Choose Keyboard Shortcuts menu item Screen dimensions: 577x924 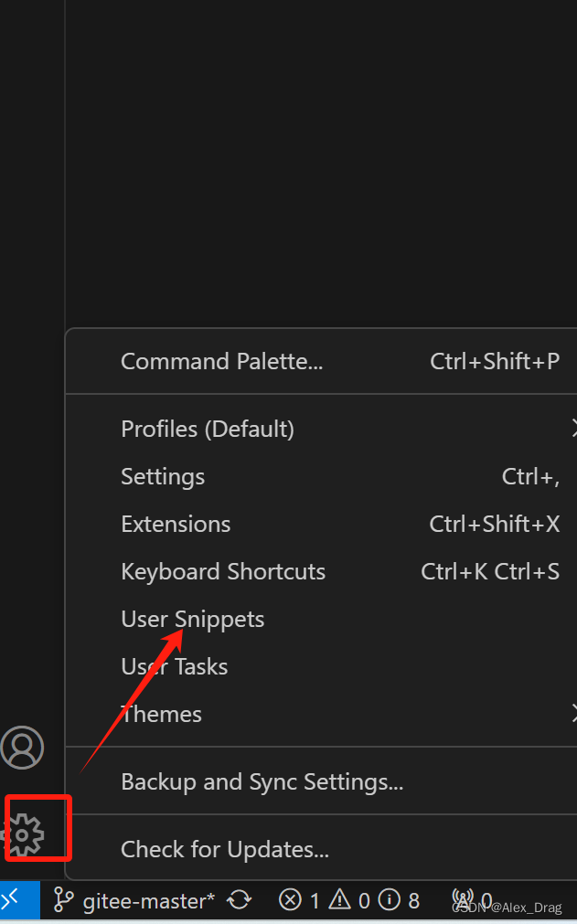[223, 571]
